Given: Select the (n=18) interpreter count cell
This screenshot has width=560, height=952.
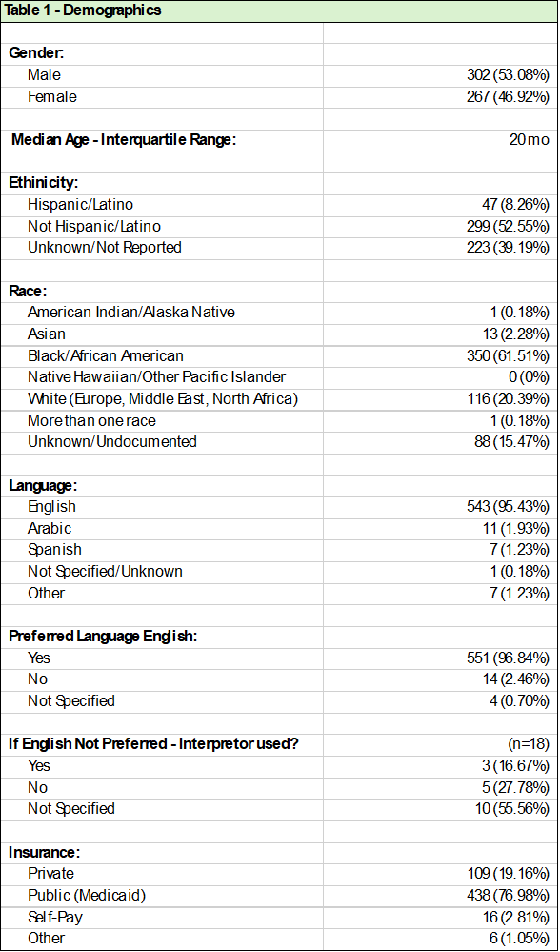Looking at the screenshot, I should click(530, 744).
